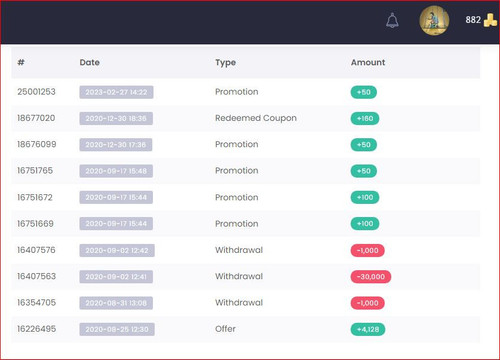Click the +100 amount in row 16751672
The image size is (500, 360).
coord(365,197)
